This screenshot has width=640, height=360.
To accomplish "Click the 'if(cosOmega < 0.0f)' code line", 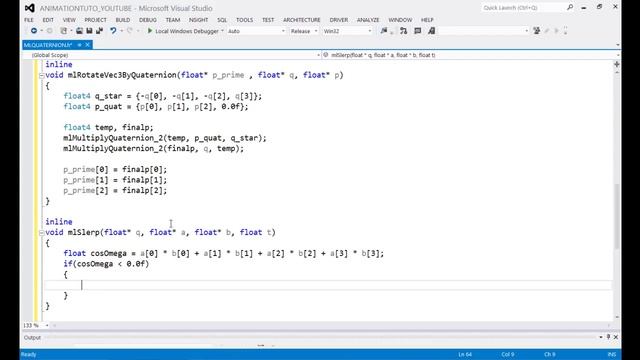I will (x=106, y=264).
